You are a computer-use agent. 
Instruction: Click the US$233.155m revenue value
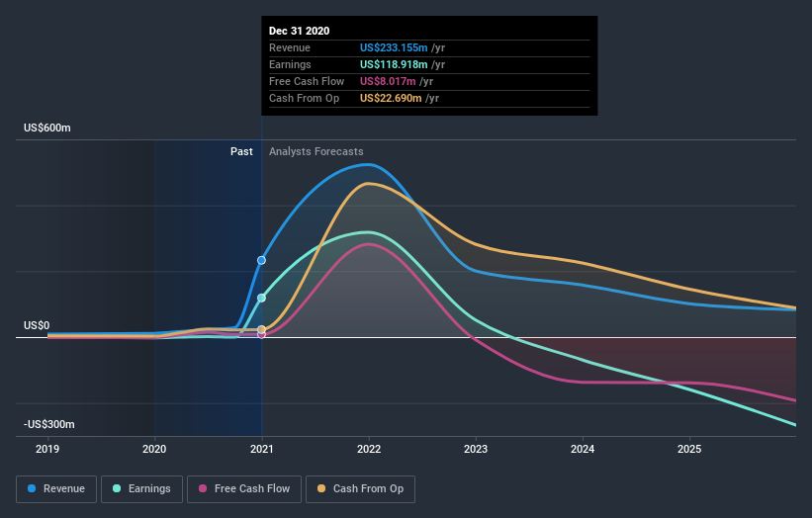pos(394,47)
